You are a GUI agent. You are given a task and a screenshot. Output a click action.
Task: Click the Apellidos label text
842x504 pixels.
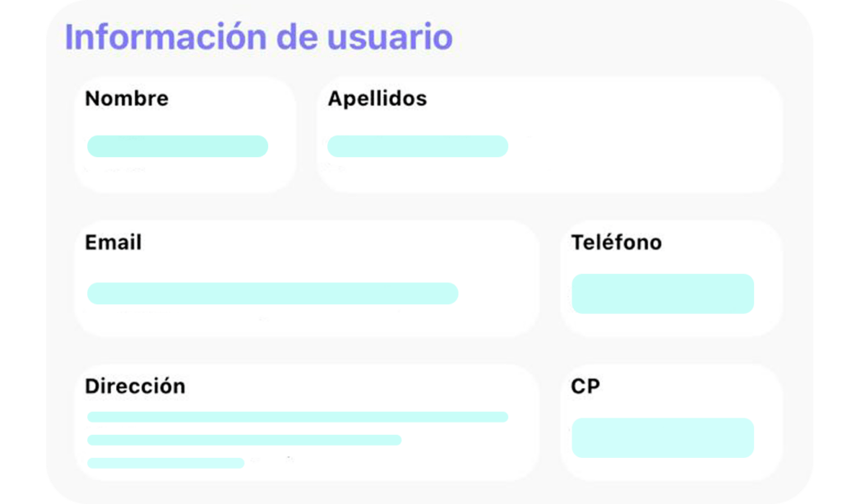(x=377, y=99)
